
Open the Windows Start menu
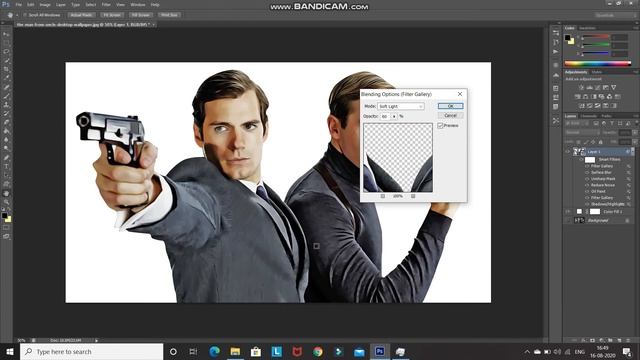pyautogui.click(x=10, y=351)
